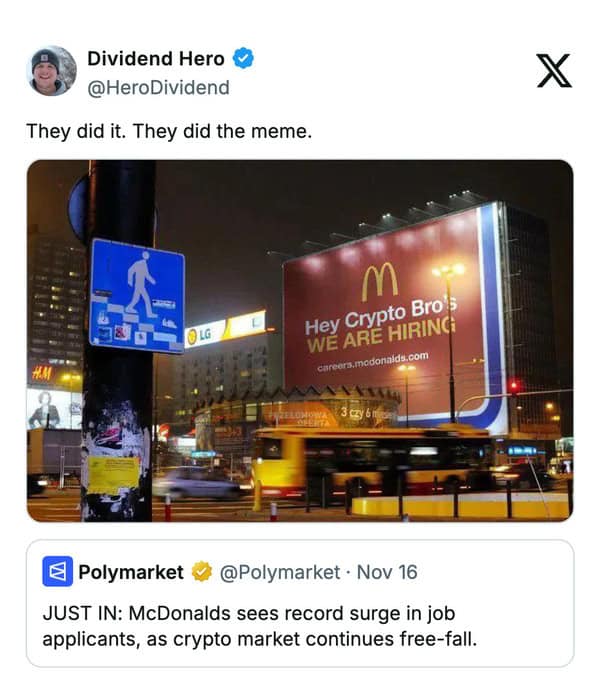This screenshot has height=695, width=599.
Task: Click the blue verified badge by Dividend Hero
Action: pyautogui.click(x=243, y=59)
